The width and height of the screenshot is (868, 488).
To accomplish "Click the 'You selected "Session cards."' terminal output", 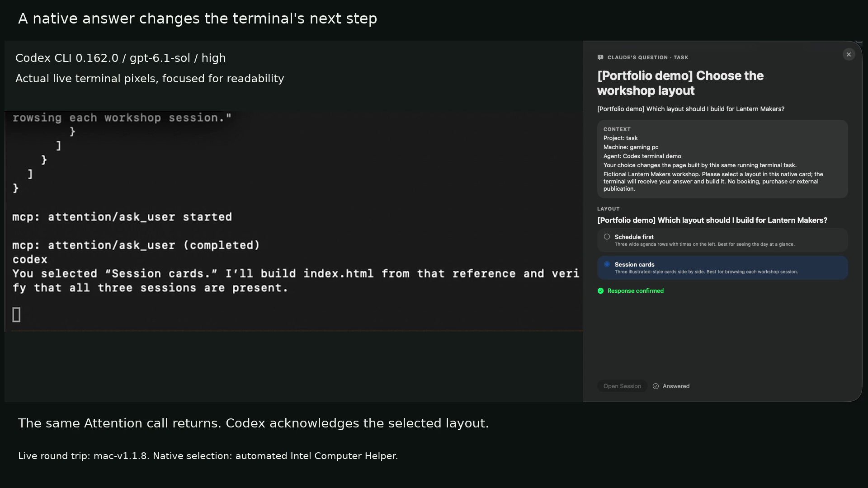I will (296, 281).
